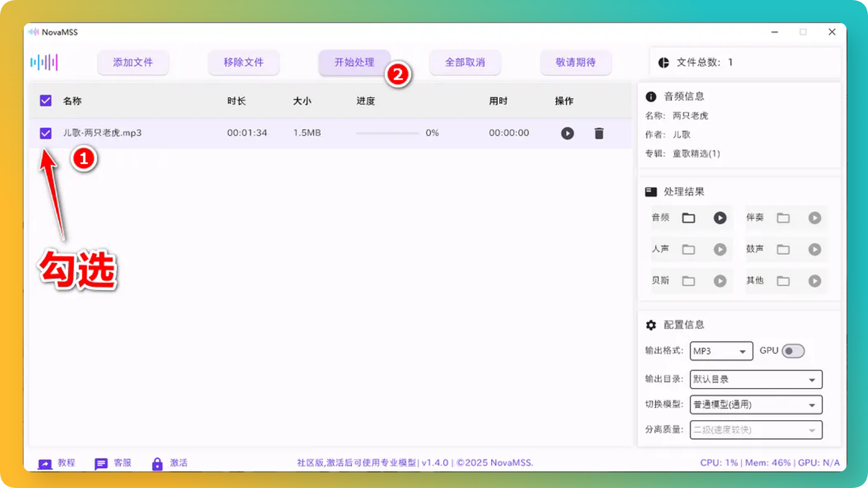Open the 音频 result folder
The height and width of the screenshot is (488, 868).
point(688,218)
